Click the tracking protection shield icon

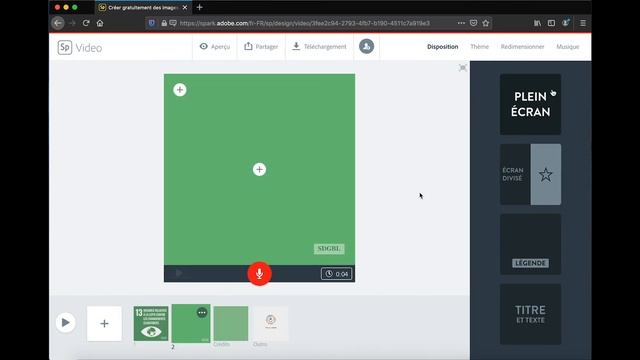[x=152, y=23]
